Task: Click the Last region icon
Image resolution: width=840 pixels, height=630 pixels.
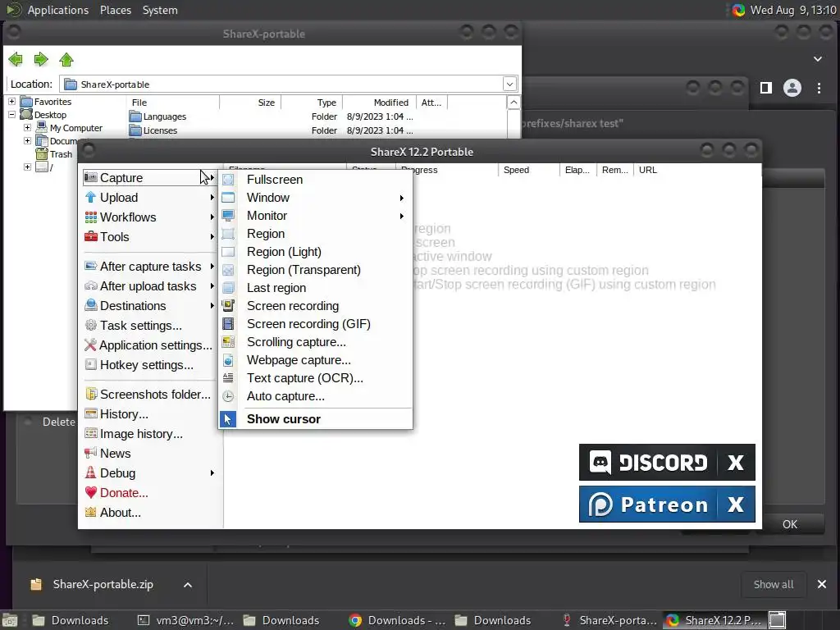Action: [x=228, y=288]
